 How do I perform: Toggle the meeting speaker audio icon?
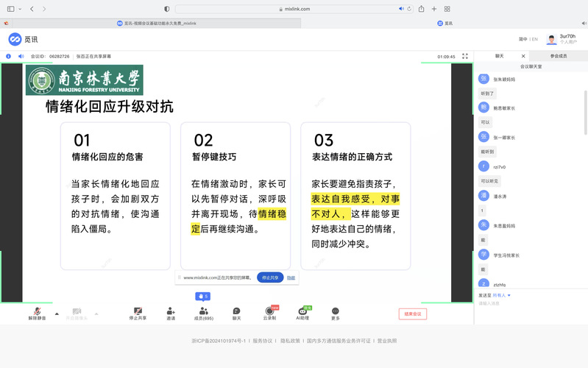21,56
